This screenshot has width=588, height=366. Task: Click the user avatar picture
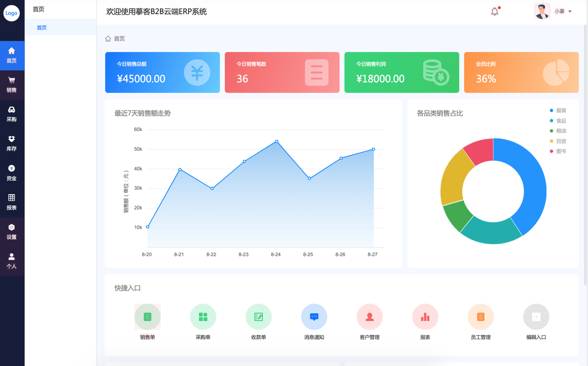click(542, 11)
